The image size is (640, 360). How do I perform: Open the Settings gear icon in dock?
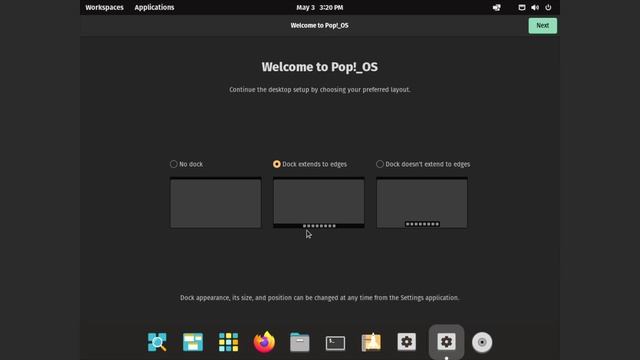(x=407, y=342)
